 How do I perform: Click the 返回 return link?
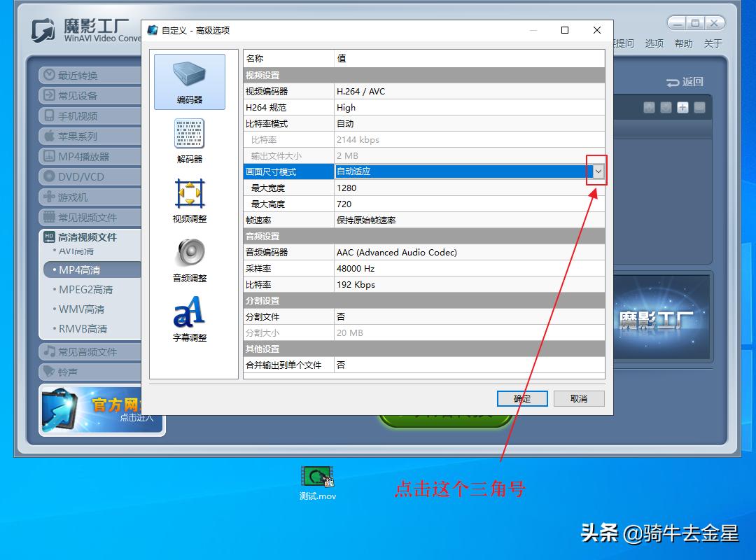coord(682,82)
